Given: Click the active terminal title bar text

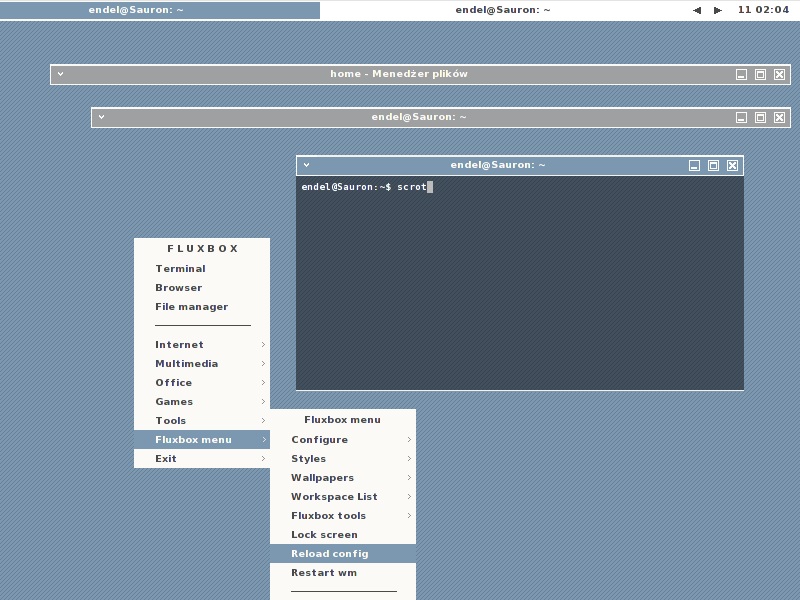Looking at the screenshot, I should pos(498,165).
